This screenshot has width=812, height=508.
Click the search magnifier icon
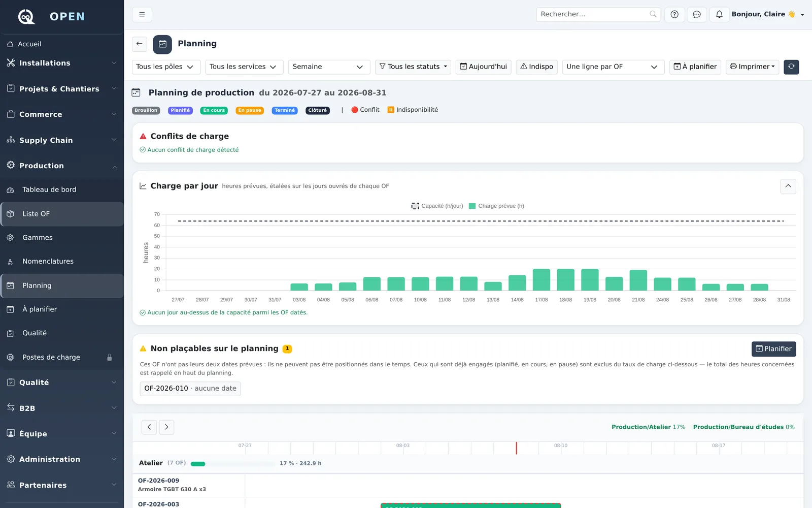[x=653, y=14]
